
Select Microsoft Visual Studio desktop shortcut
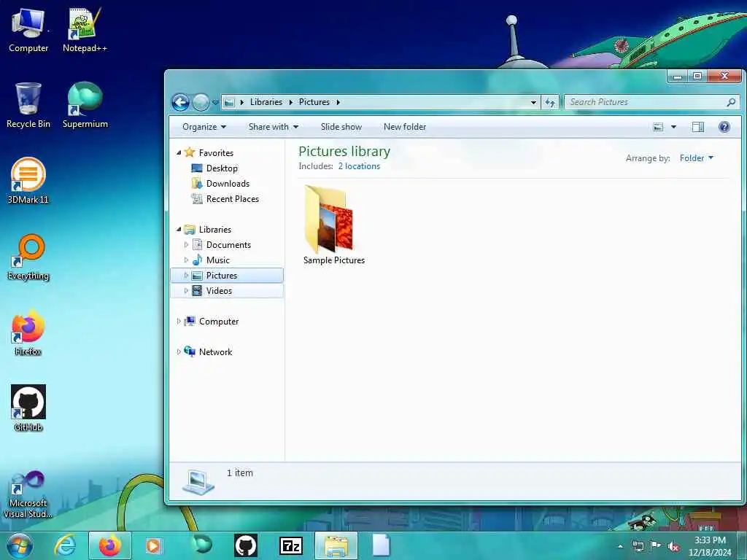tap(28, 494)
